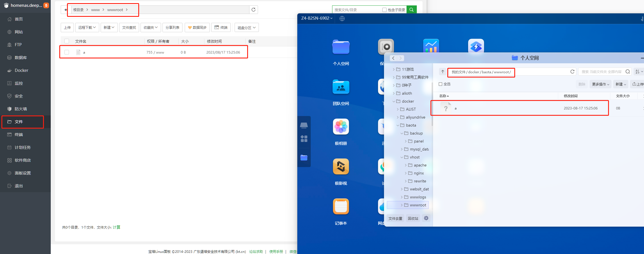
Task: Open 首页 in Baota sidebar
Action: (19, 19)
